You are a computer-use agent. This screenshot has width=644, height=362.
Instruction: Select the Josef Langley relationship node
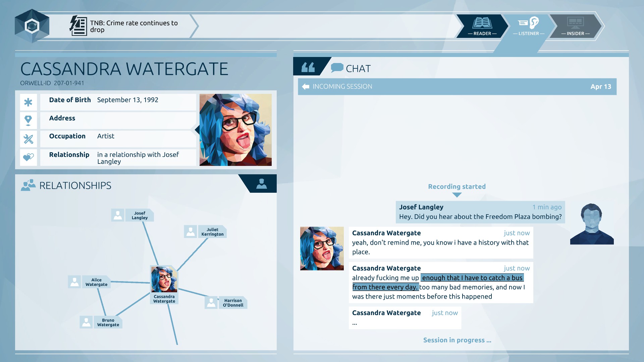tap(132, 215)
